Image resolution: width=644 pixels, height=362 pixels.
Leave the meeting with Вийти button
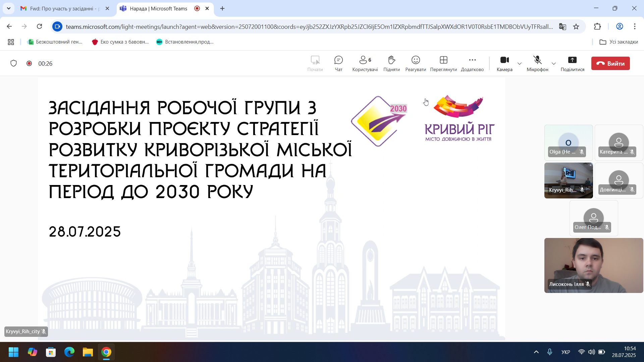click(610, 63)
